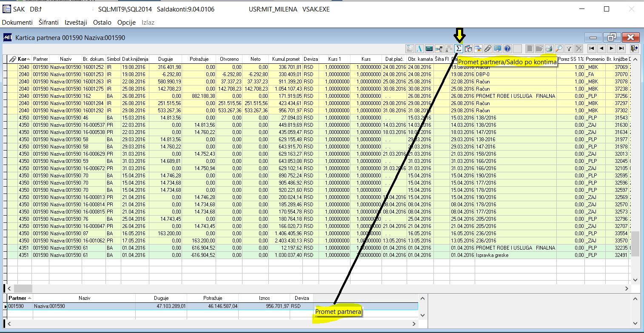Select document 16-000537 cell
644x333 pixels.
(94, 125)
